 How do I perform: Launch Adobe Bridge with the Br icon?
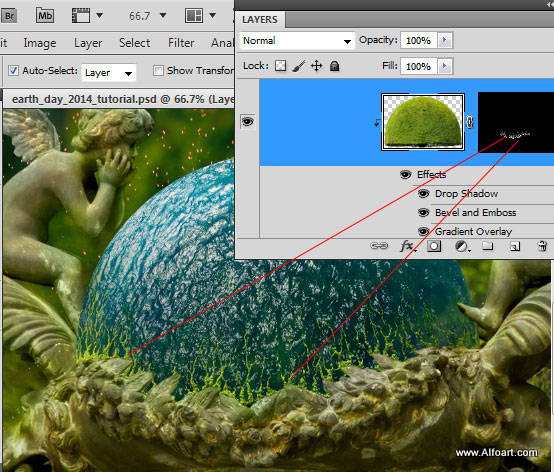pos(9,16)
